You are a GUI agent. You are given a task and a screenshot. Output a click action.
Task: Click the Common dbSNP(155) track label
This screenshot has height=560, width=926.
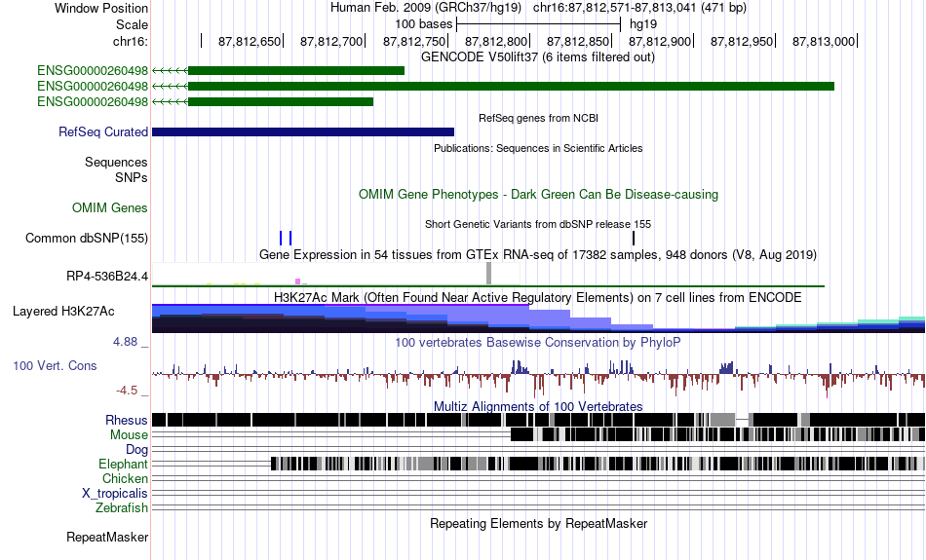(x=86, y=239)
